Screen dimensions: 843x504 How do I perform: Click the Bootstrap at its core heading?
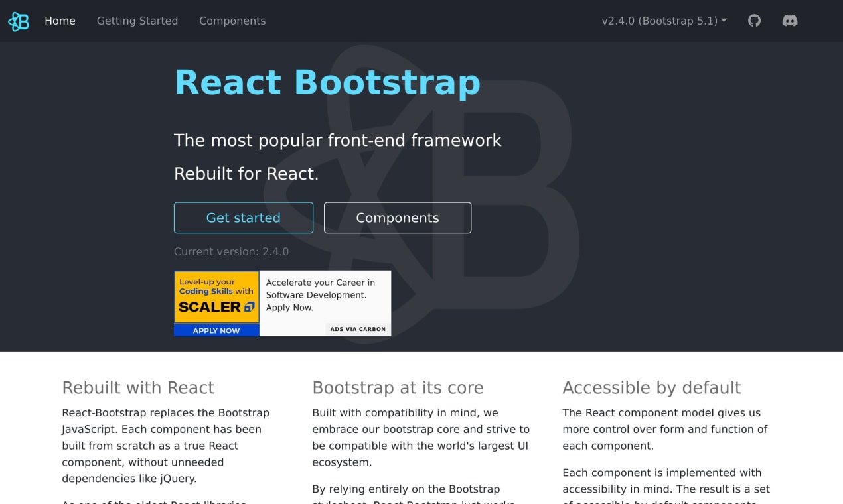(398, 387)
